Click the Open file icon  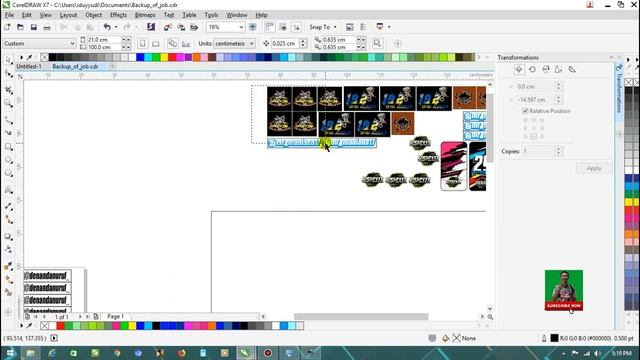point(20,27)
